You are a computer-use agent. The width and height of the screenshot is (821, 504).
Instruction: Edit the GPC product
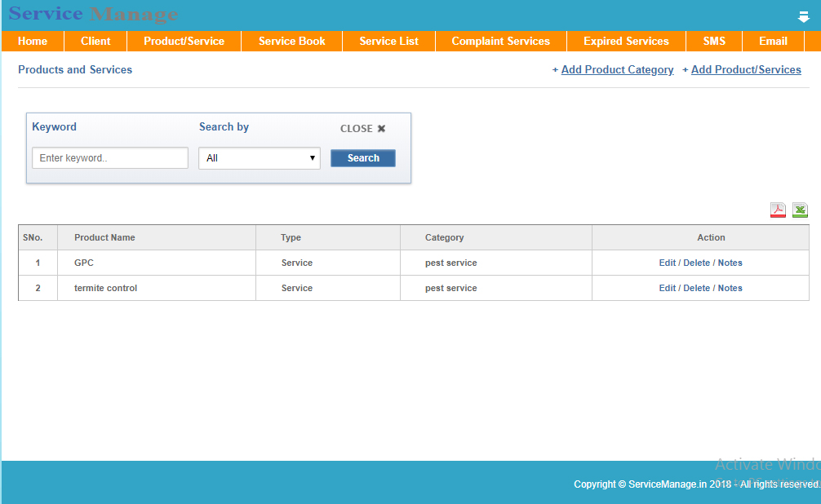tap(667, 263)
